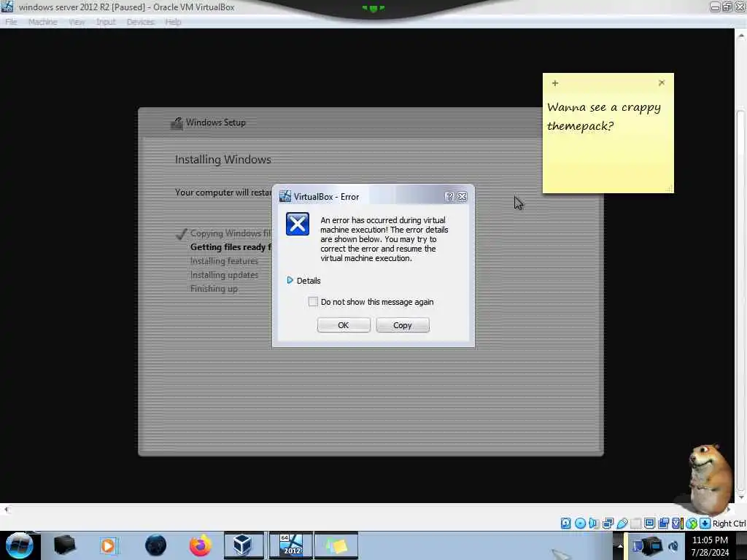Click the help question mark in error dialog

pyautogui.click(x=449, y=197)
